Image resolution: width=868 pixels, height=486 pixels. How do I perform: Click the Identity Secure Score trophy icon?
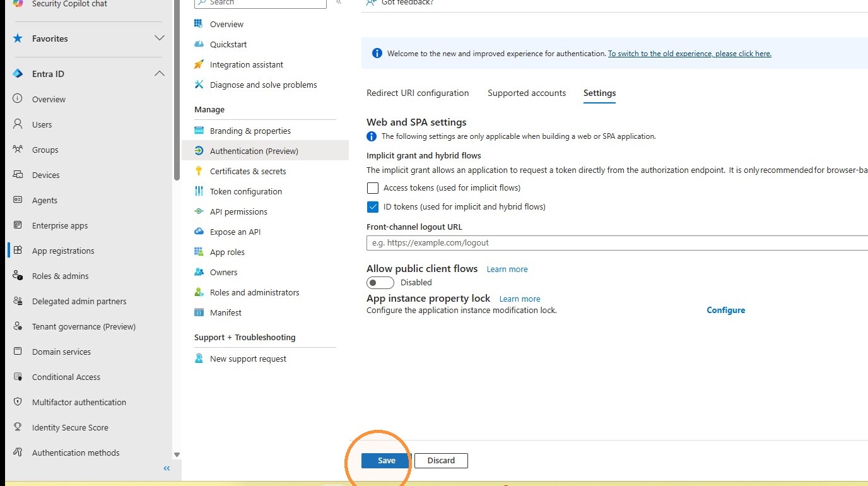[18, 427]
